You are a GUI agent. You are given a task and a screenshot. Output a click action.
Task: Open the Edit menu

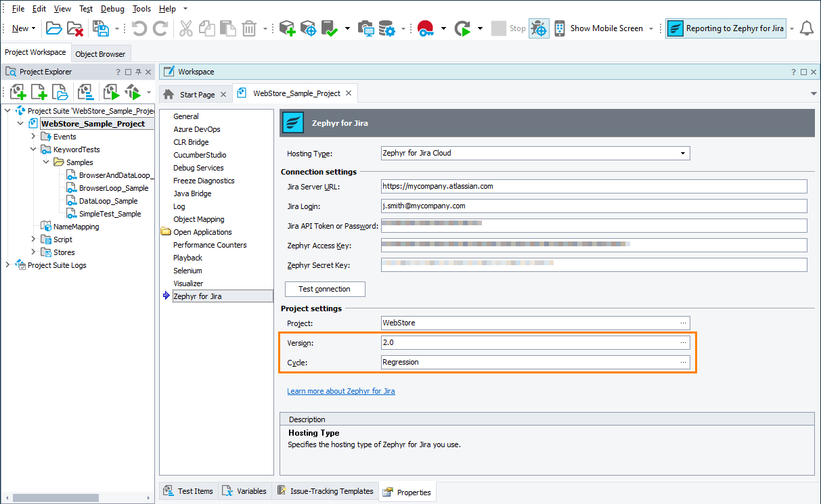click(39, 9)
